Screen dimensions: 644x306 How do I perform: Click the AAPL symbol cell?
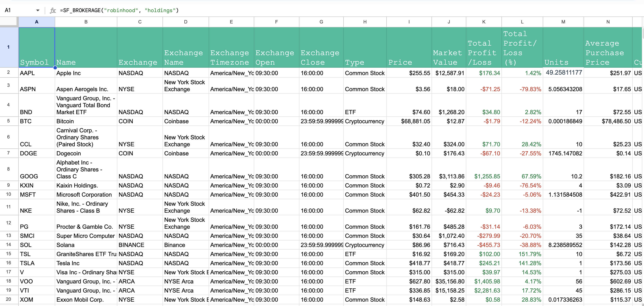point(37,73)
